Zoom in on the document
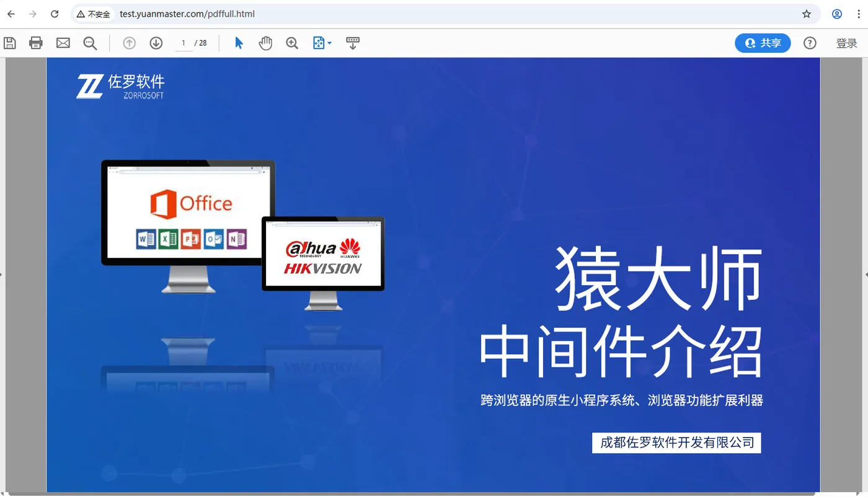 point(291,43)
